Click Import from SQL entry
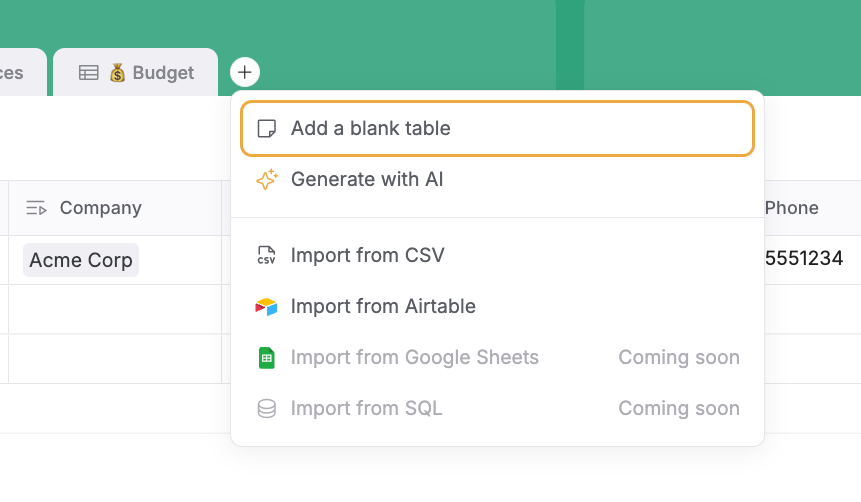The width and height of the screenshot is (861, 502). tap(366, 409)
